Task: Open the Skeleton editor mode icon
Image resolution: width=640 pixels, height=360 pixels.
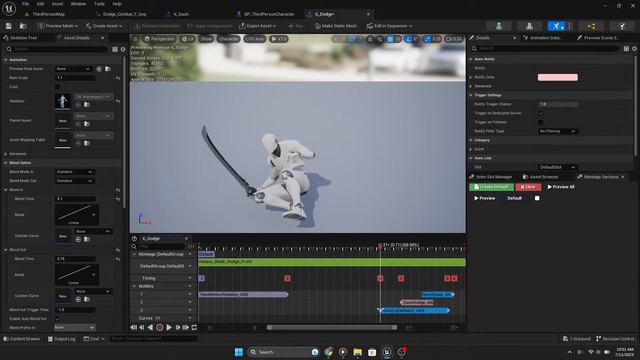Action: pyautogui.click(x=499, y=26)
